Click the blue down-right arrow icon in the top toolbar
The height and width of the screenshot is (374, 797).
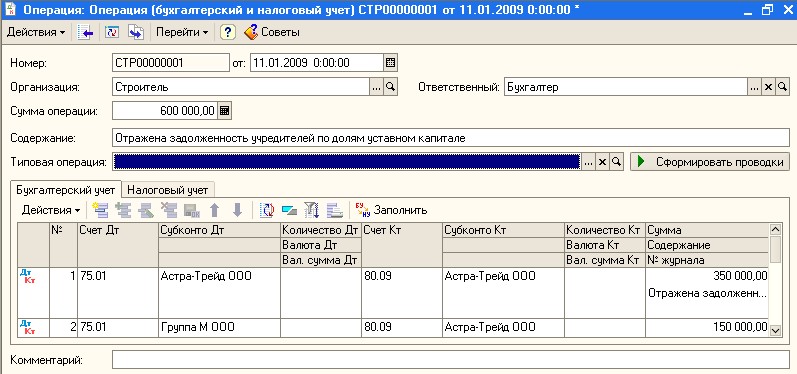(x=136, y=33)
